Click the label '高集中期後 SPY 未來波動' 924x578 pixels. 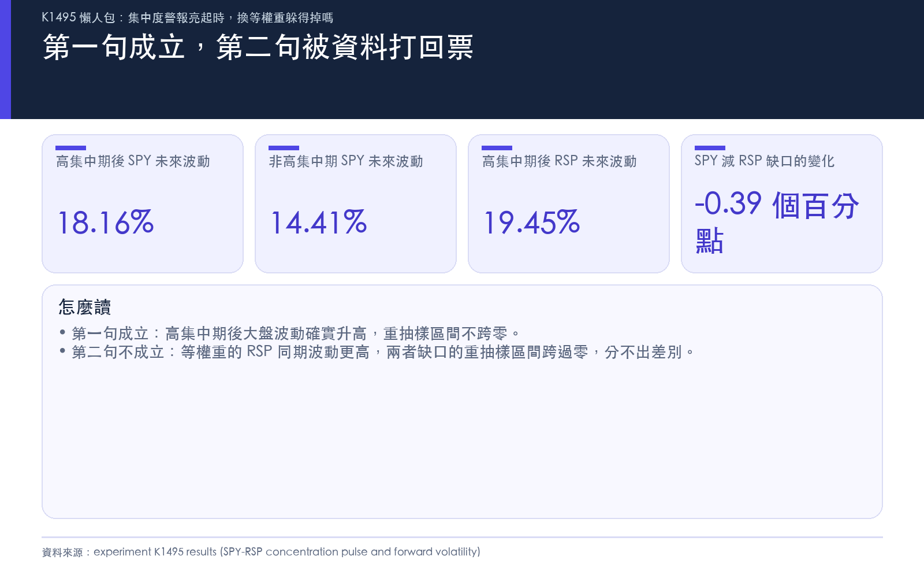tap(133, 161)
